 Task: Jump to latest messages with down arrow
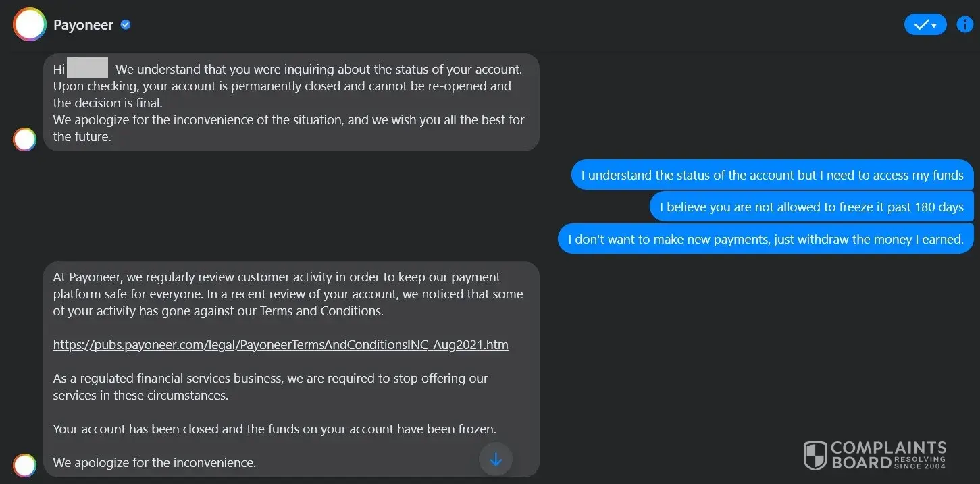point(496,460)
